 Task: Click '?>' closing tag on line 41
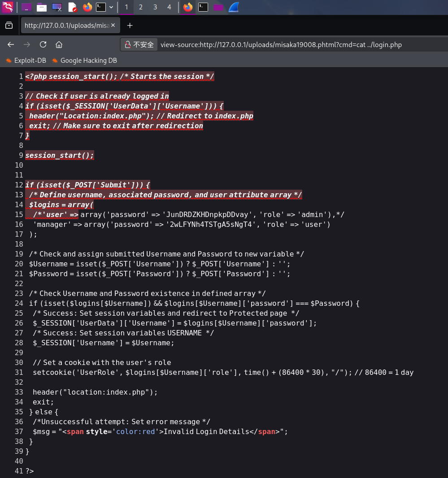point(30,471)
